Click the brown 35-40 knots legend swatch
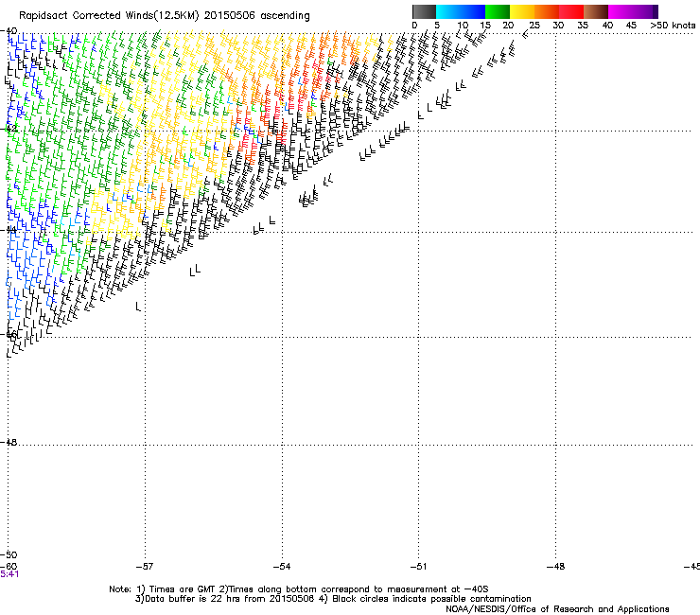This screenshot has height=615, width=700. tap(596, 11)
